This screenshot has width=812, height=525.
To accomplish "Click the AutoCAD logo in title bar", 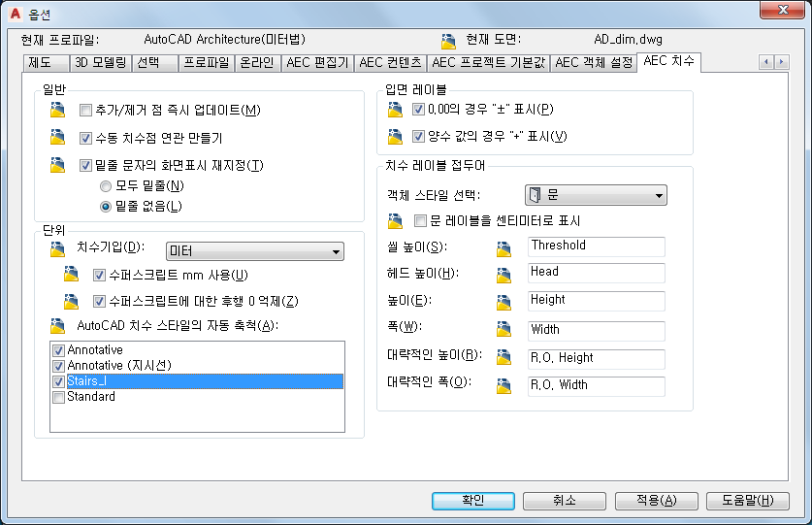I will pos(16,14).
